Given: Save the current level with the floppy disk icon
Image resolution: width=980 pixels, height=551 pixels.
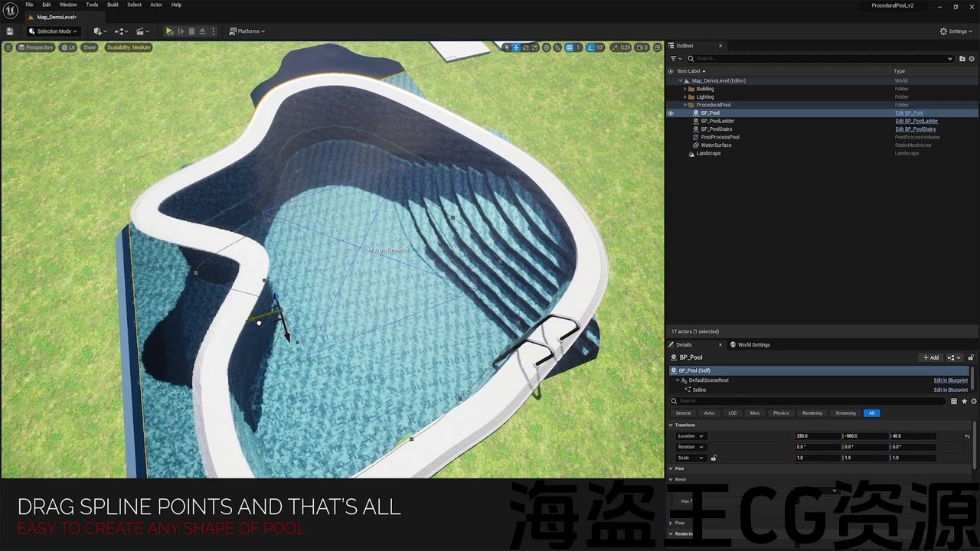Looking at the screenshot, I should (x=10, y=31).
